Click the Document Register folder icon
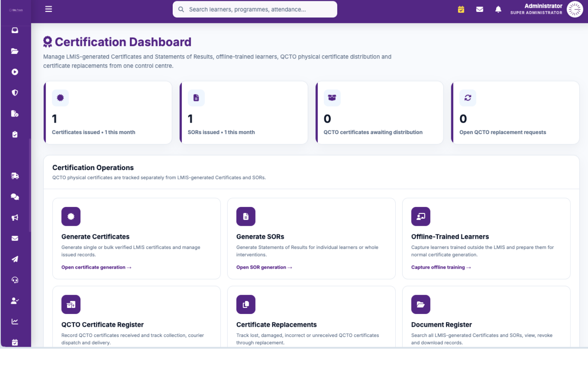This screenshot has height=368, width=588. click(421, 305)
